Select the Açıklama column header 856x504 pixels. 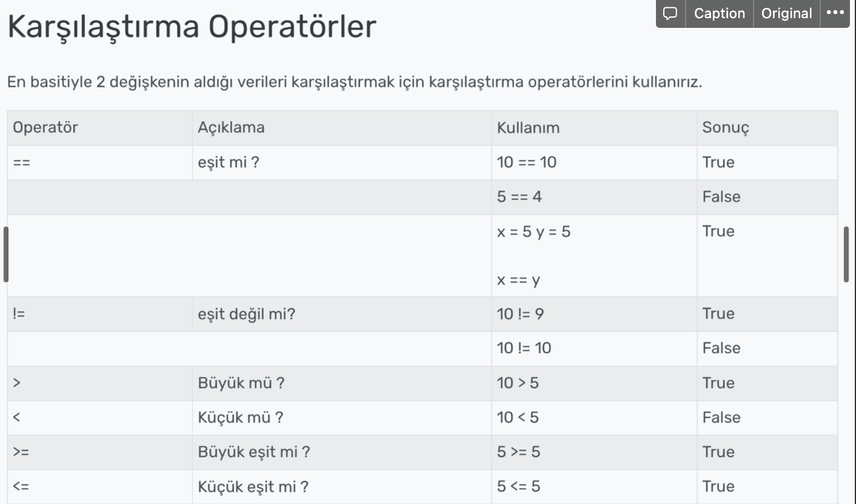pos(342,128)
